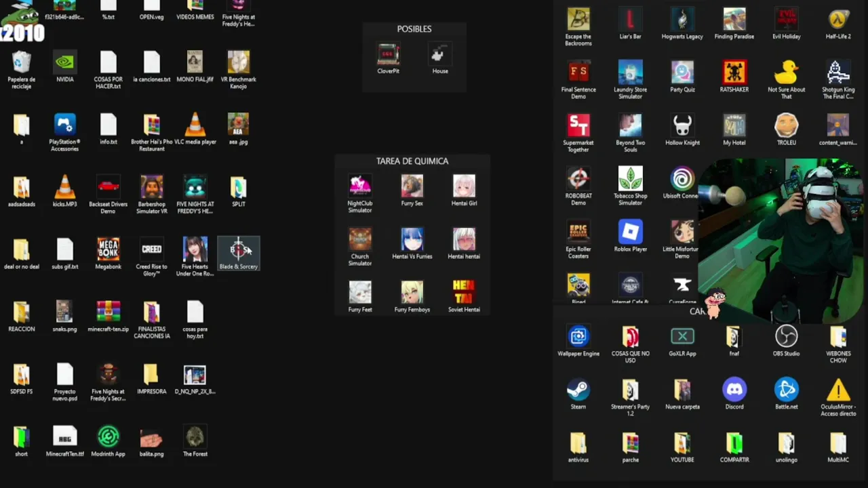This screenshot has height=488, width=868.
Task: Open COSAS POR HACER.txt file
Action: pyautogui.click(x=108, y=62)
